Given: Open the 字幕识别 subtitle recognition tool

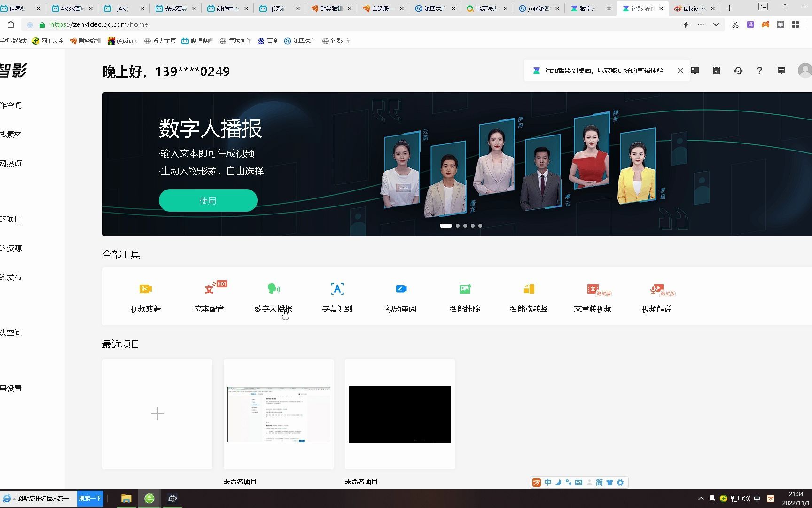Looking at the screenshot, I should click(x=337, y=297).
